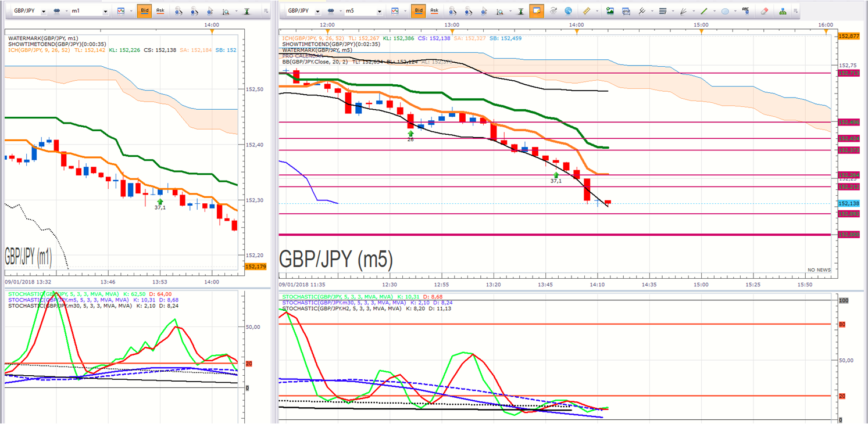Expand the trend line tool dropdown arrow
The width and height of the screenshot is (868, 424).
click(714, 11)
